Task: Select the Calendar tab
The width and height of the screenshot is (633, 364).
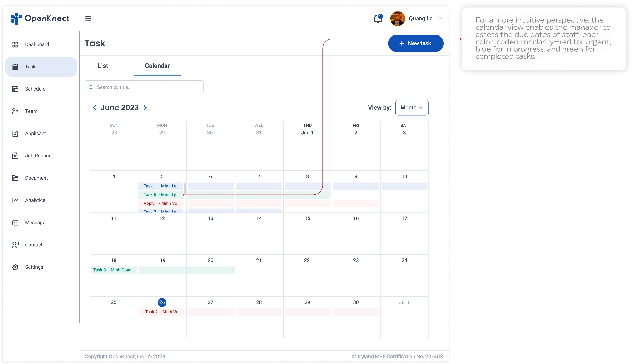Action: 157,66
